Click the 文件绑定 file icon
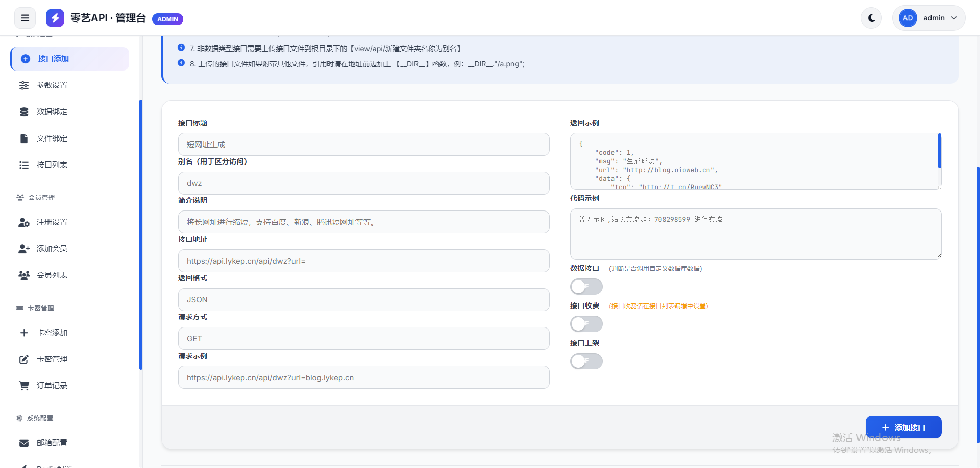The image size is (980, 468). [x=24, y=138]
